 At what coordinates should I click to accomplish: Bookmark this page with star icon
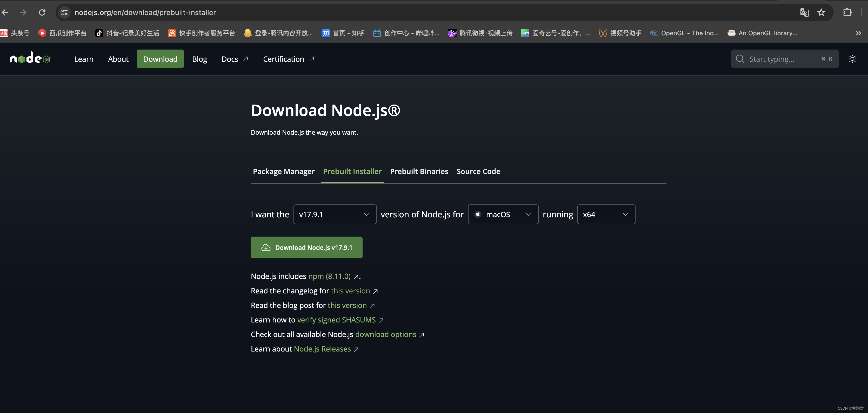click(821, 12)
